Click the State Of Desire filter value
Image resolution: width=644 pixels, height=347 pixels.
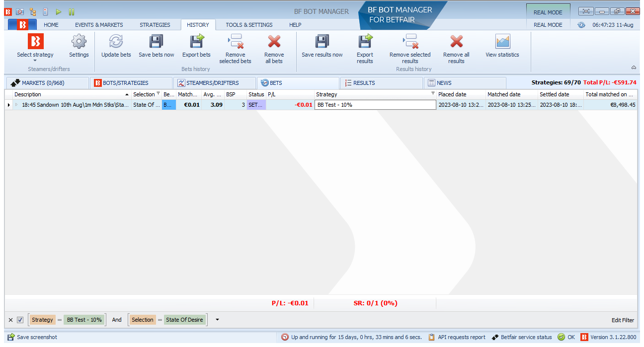pyautogui.click(x=185, y=320)
